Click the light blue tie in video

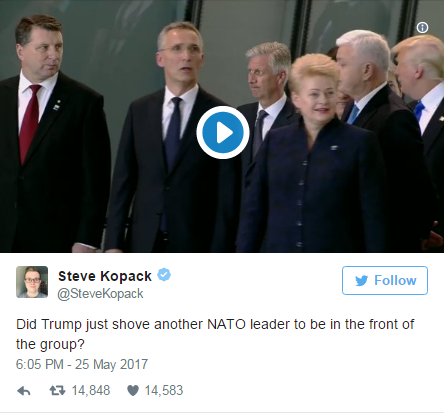353,114
